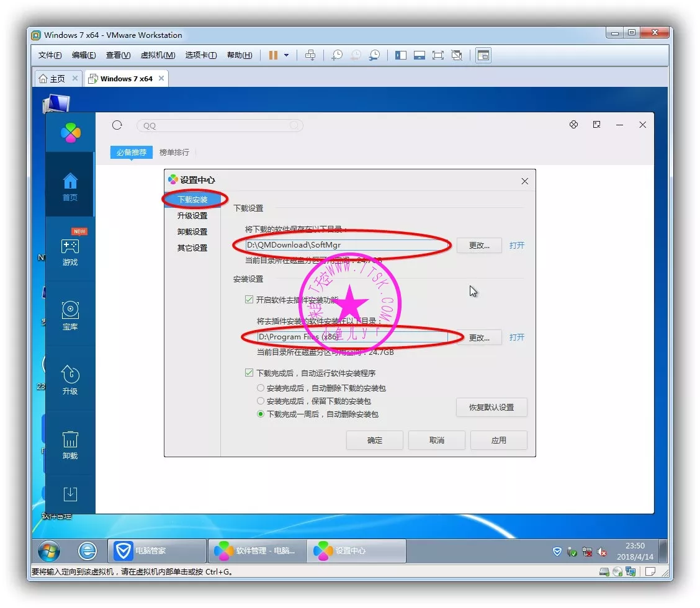Select 升级设置 in settings sidebar
Image resolution: width=700 pixels, height=608 pixels.
(x=192, y=215)
